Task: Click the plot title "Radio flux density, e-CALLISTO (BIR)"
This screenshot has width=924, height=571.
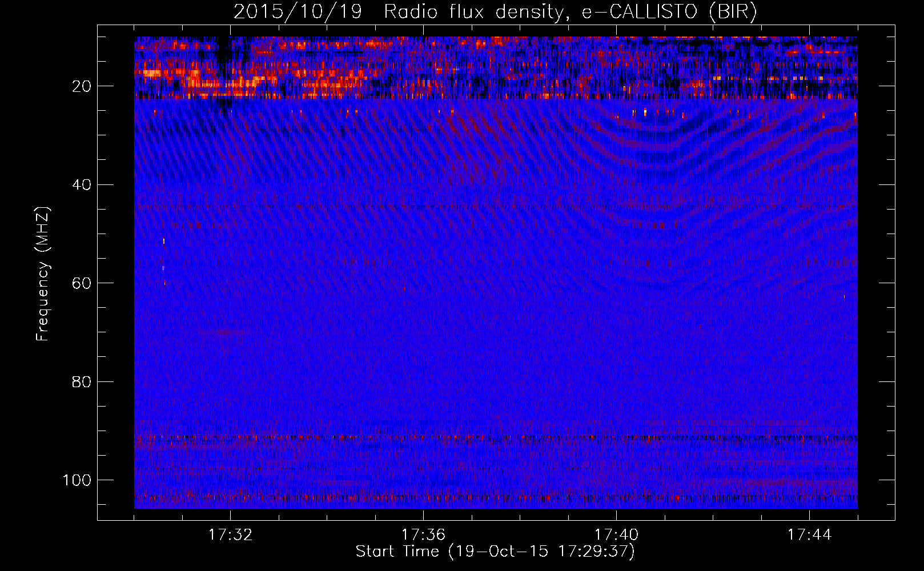Action: [570, 11]
